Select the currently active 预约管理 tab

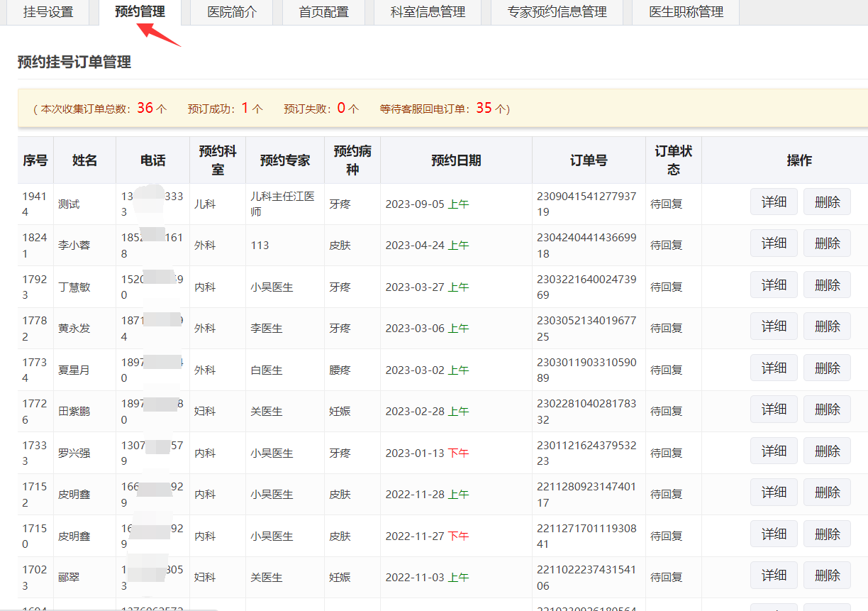tap(138, 12)
